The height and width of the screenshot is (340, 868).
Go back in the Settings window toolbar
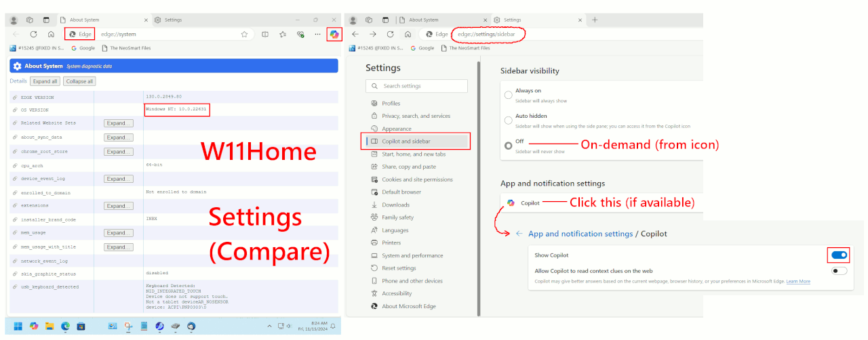(355, 34)
